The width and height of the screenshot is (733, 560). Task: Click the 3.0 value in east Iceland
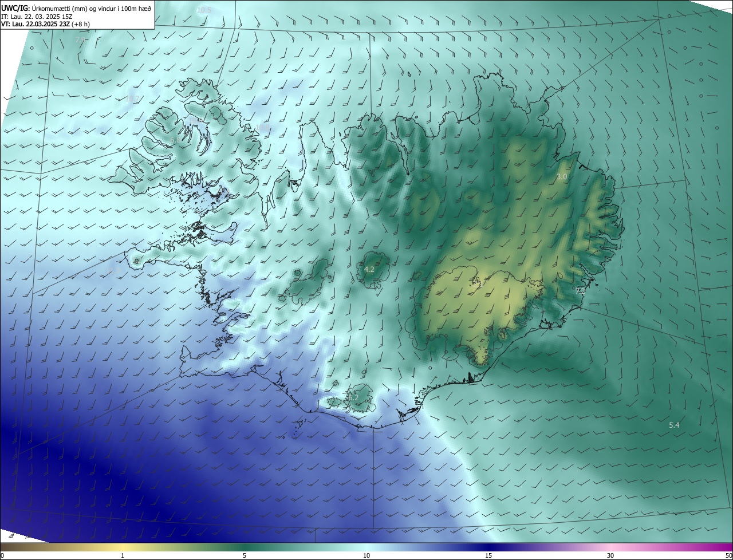click(x=562, y=177)
